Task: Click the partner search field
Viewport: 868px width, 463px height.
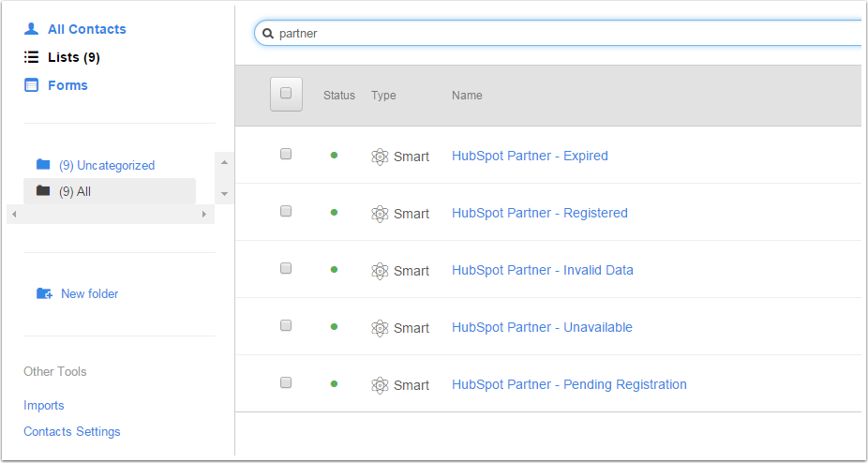Action: (x=559, y=34)
